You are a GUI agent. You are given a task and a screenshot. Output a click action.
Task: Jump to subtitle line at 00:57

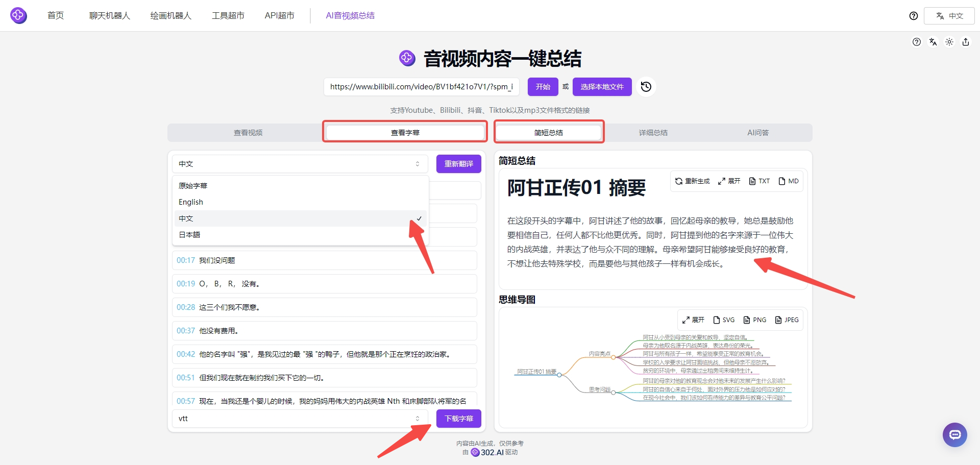[325, 399]
